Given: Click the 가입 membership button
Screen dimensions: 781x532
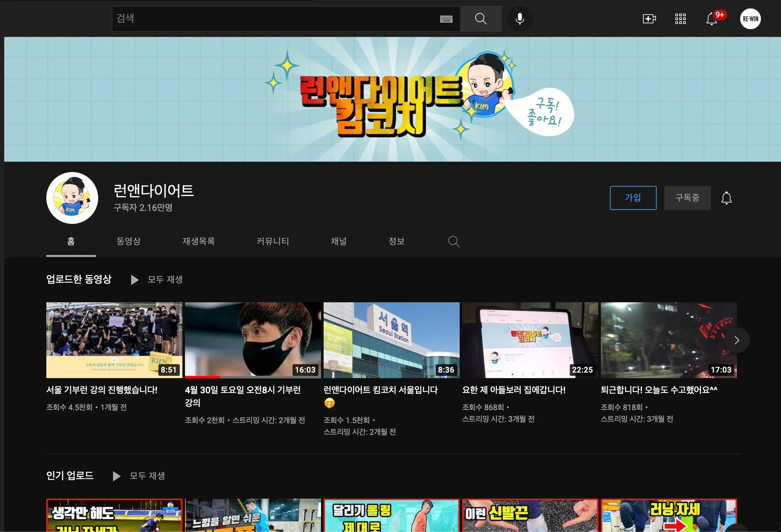Looking at the screenshot, I should coord(633,198).
